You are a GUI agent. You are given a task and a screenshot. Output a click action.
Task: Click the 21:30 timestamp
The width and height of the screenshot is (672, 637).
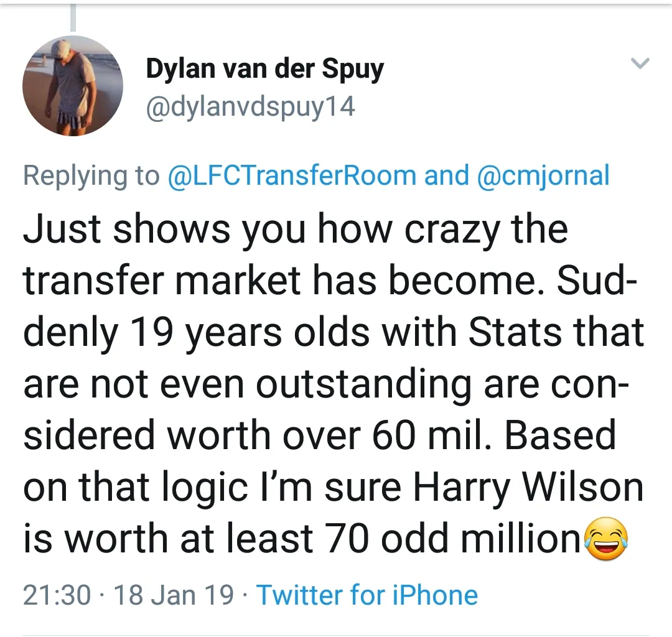click(x=57, y=595)
